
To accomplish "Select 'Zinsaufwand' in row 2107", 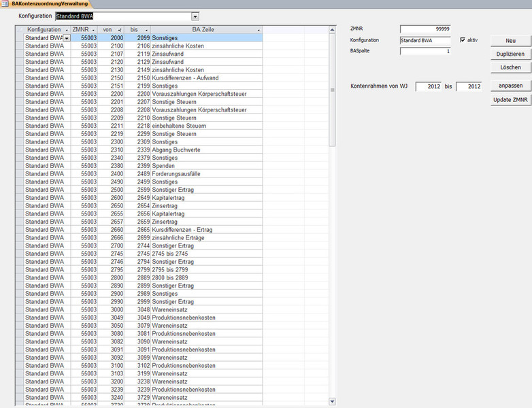I will click(207, 54).
